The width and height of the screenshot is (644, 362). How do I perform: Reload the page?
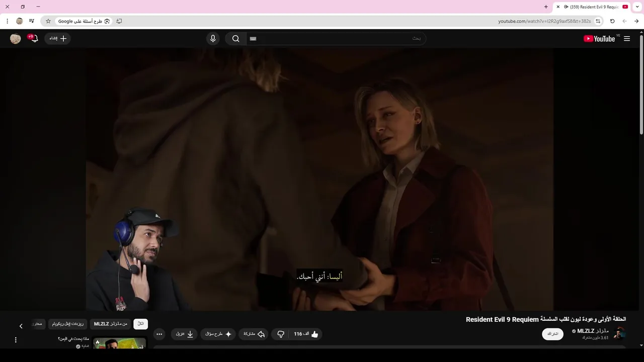coord(612,21)
